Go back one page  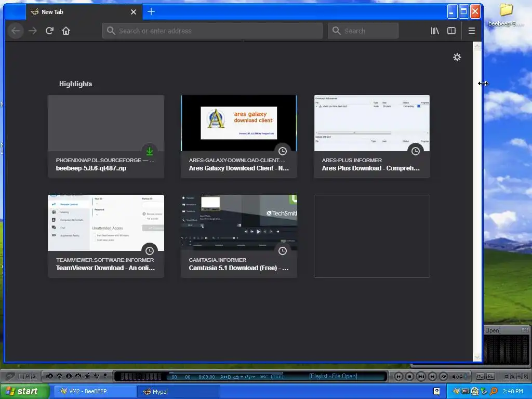(16, 31)
